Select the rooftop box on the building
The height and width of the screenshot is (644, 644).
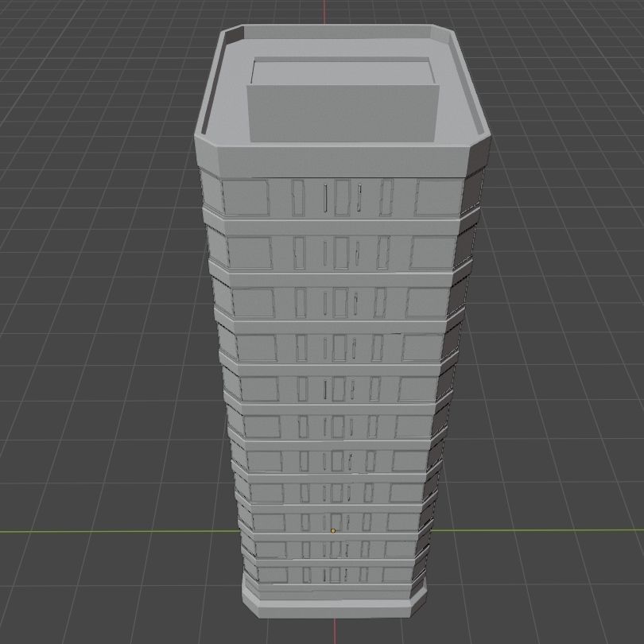[x=343, y=100]
